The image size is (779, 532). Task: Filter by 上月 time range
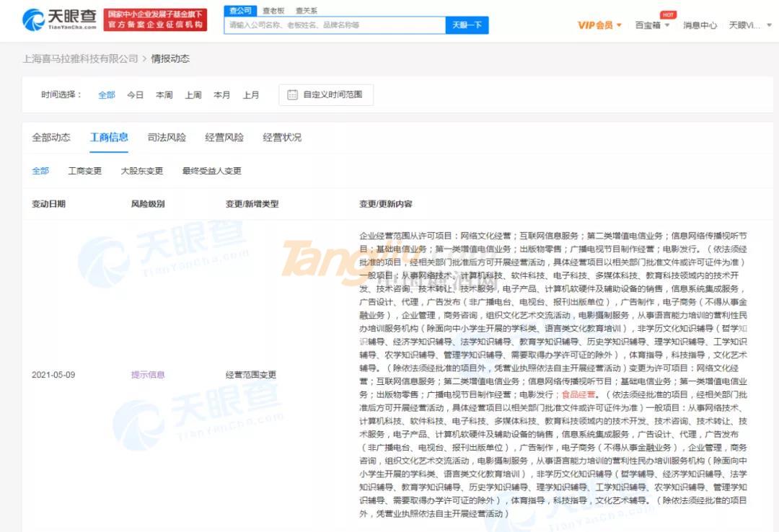coord(251,94)
